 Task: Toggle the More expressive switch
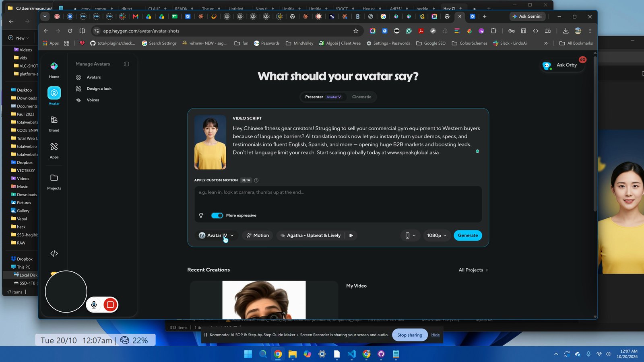coord(217,216)
